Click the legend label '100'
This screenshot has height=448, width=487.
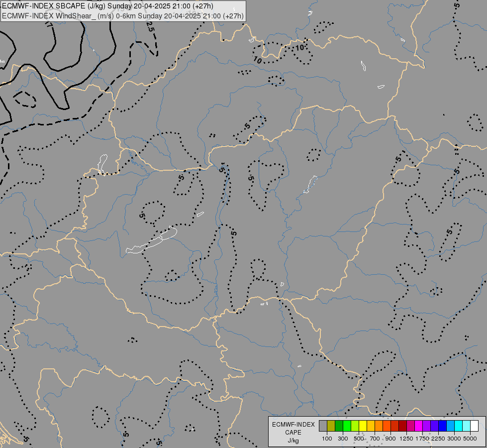click(x=327, y=439)
